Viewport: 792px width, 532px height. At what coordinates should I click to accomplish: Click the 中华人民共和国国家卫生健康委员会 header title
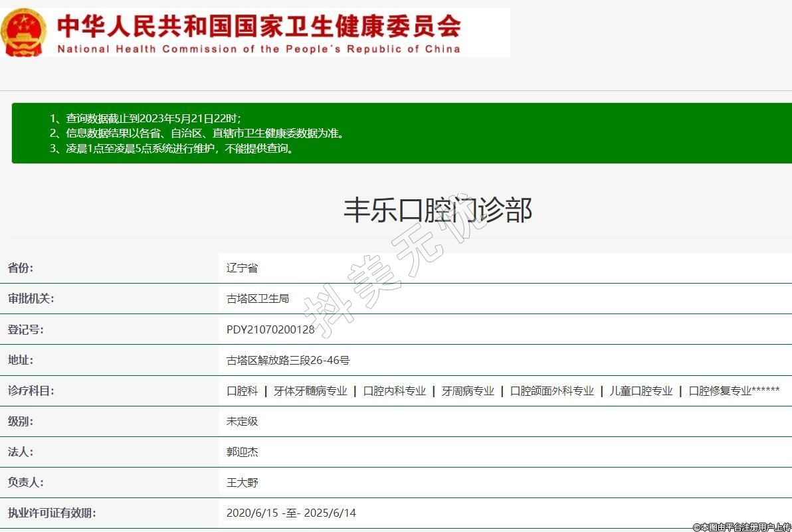(x=258, y=26)
